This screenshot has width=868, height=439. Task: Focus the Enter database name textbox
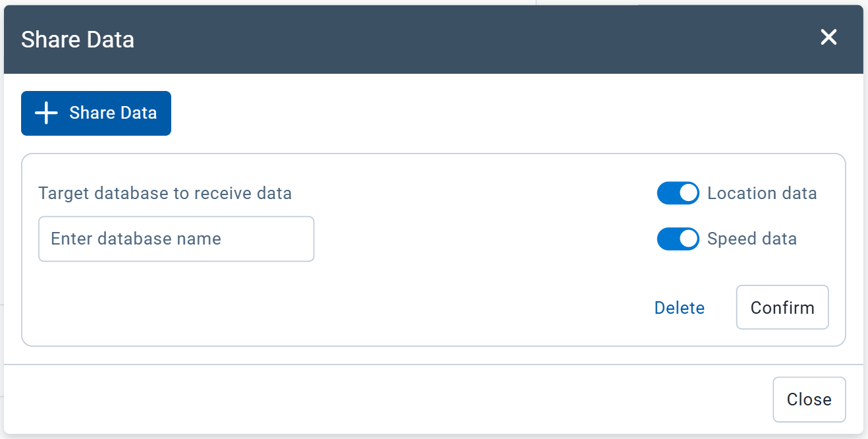point(176,239)
